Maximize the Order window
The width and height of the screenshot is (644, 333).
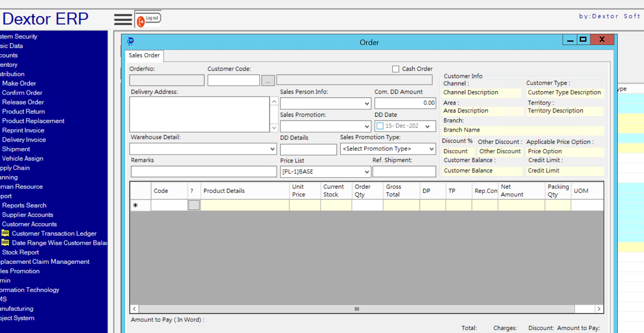[583, 40]
